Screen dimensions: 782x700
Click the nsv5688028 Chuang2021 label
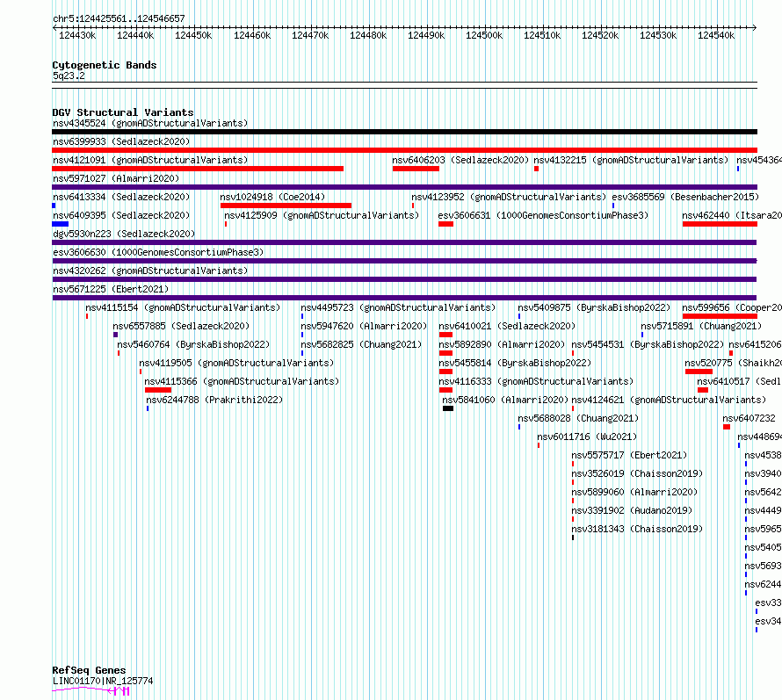click(x=578, y=418)
